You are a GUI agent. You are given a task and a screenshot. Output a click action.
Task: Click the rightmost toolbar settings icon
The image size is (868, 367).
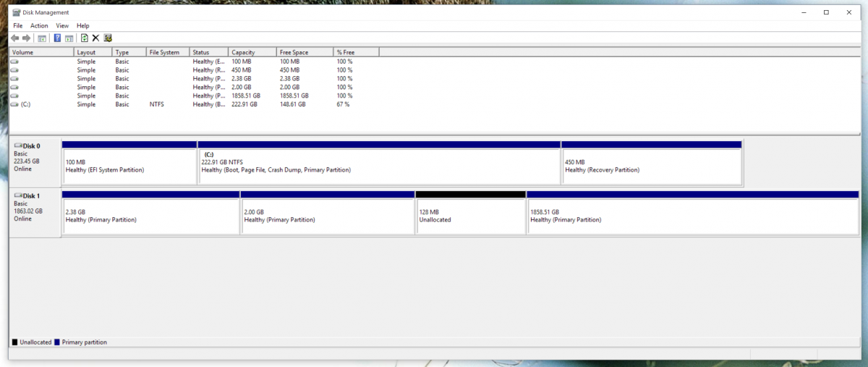point(108,38)
